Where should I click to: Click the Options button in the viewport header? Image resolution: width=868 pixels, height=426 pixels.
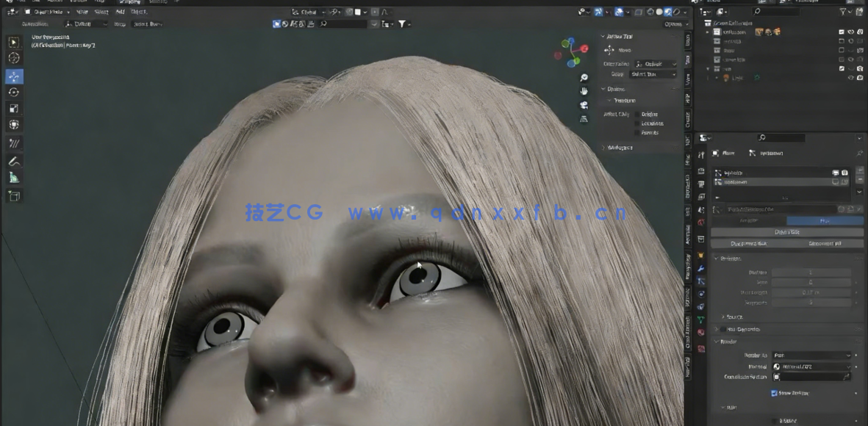672,24
